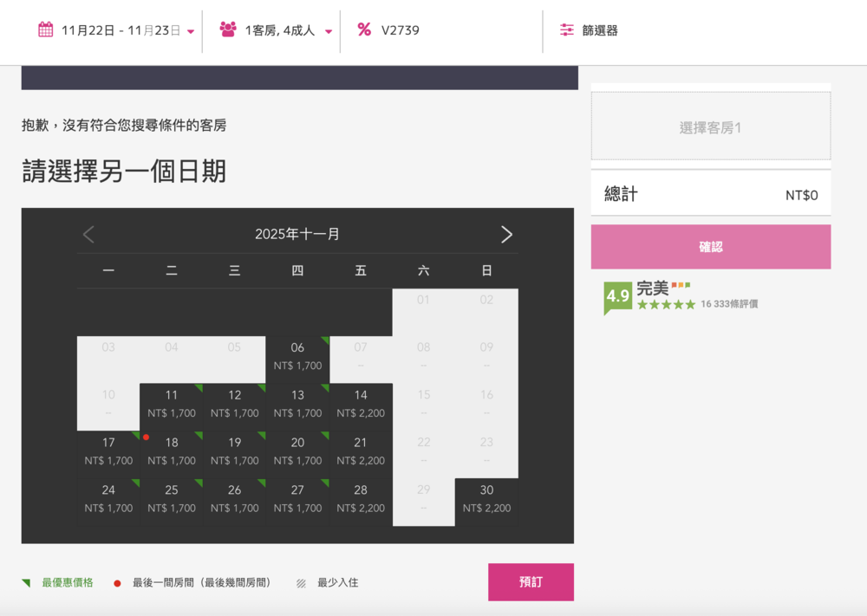
Task: Click the 預訂 booking button
Action: click(531, 582)
